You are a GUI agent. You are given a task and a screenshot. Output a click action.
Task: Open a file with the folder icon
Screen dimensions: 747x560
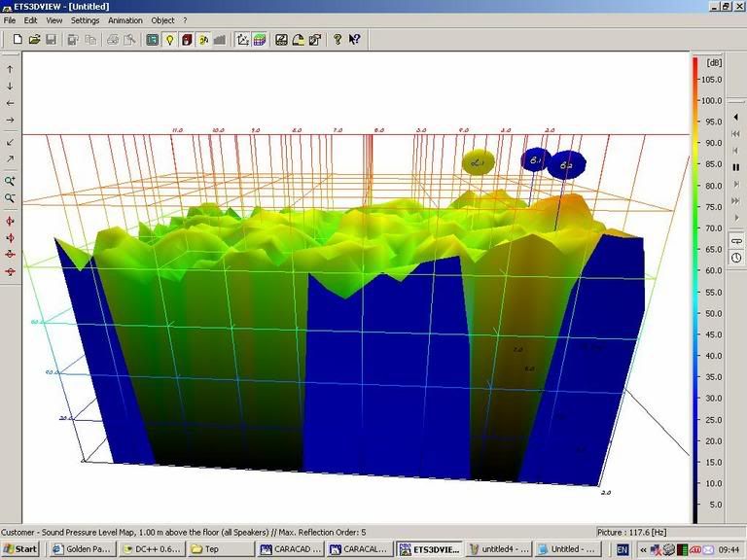pos(34,40)
